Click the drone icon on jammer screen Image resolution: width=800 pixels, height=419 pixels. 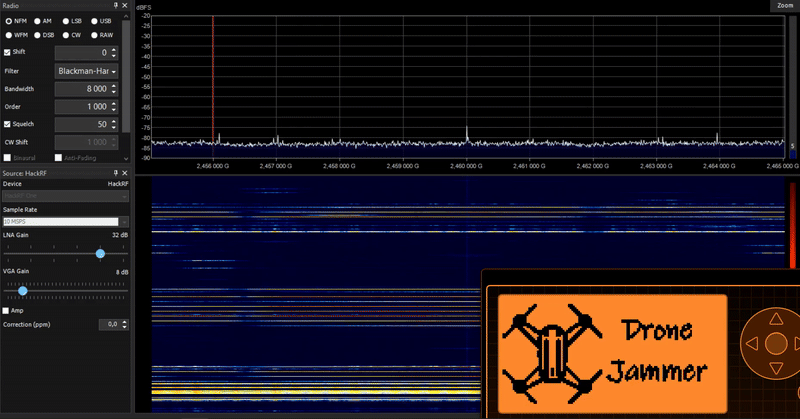click(x=552, y=353)
